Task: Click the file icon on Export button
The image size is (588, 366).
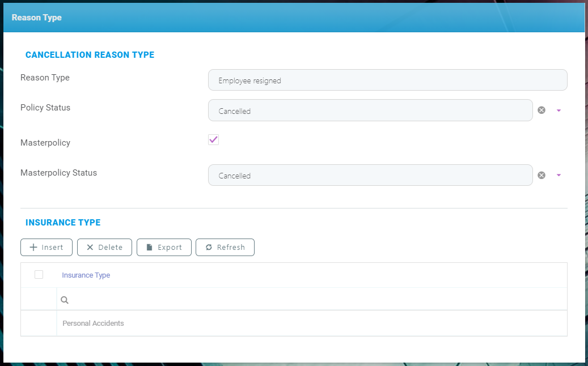Action: pyautogui.click(x=150, y=248)
